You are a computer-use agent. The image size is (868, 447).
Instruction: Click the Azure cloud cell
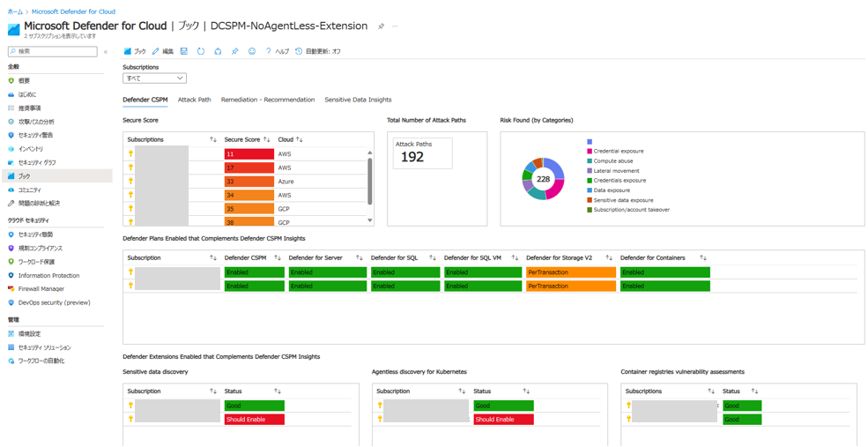point(286,181)
